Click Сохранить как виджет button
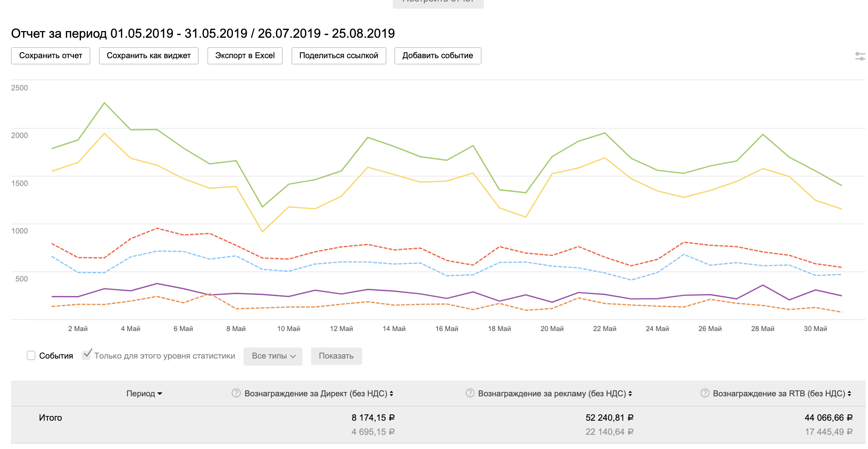The image size is (868, 449). pyautogui.click(x=148, y=56)
